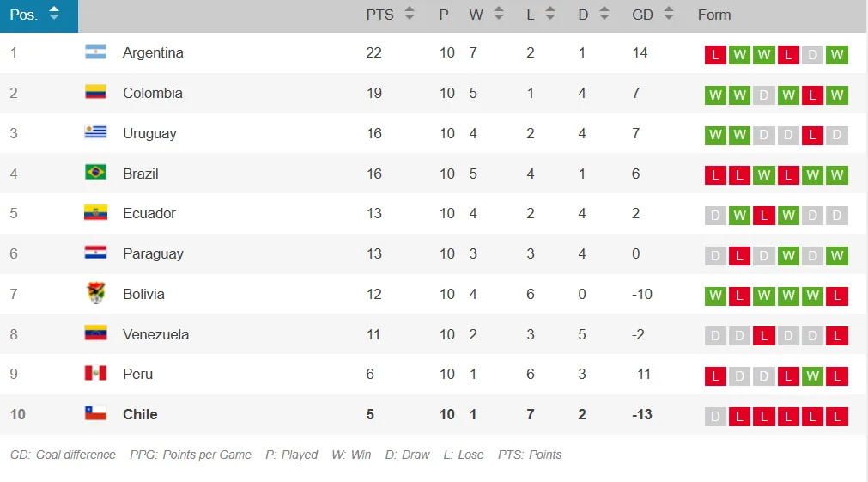The height and width of the screenshot is (482, 868).
Task: Click the Venezuela flag icon
Action: pyautogui.click(x=95, y=333)
